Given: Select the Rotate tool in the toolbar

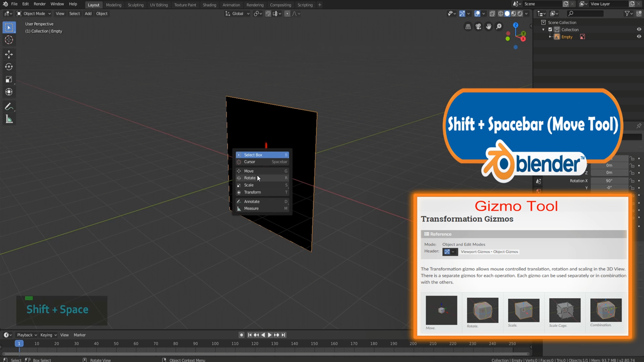Looking at the screenshot, I should (x=9, y=67).
